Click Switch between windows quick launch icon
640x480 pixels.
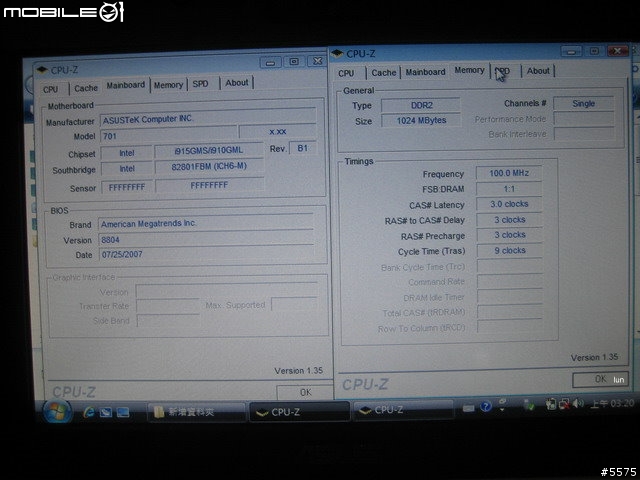click(x=123, y=413)
